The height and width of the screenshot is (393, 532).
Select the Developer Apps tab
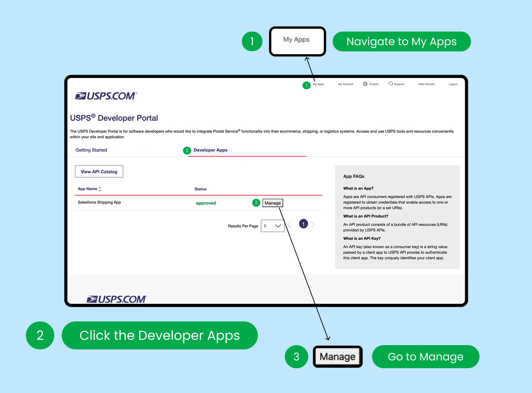point(210,150)
